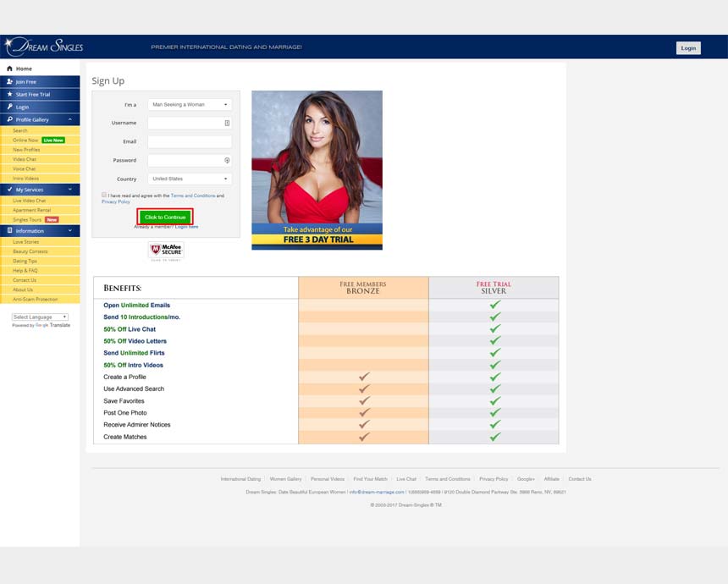Open the Privacy Policy link in form
This screenshot has height=584, width=728.
(x=116, y=201)
